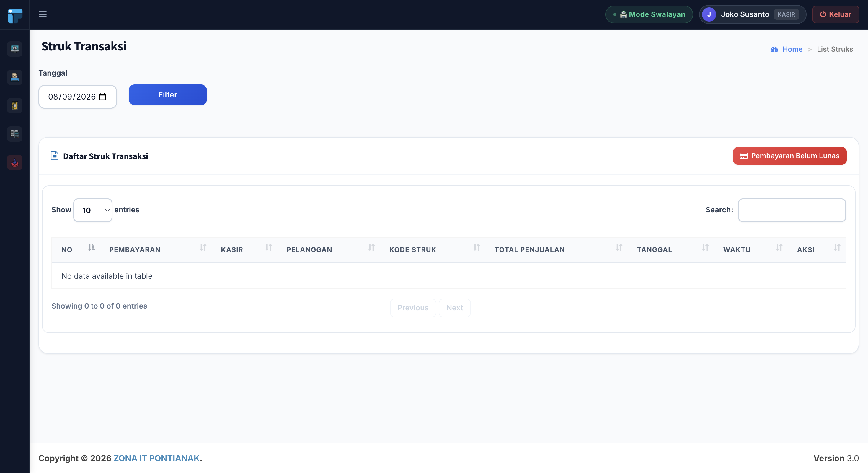Click the red highlighted sidebar icon
Image resolution: width=868 pixels, height=473 pixels.
point(14,162)
